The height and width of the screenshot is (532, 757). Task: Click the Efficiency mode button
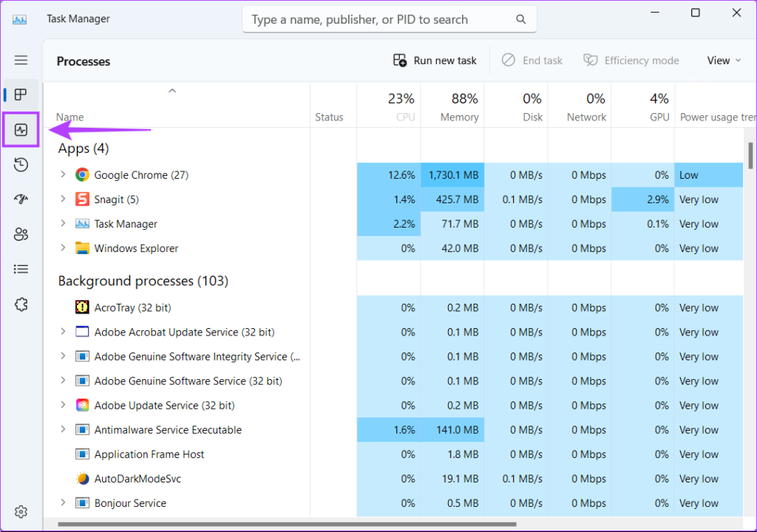(x=631, y=61)
